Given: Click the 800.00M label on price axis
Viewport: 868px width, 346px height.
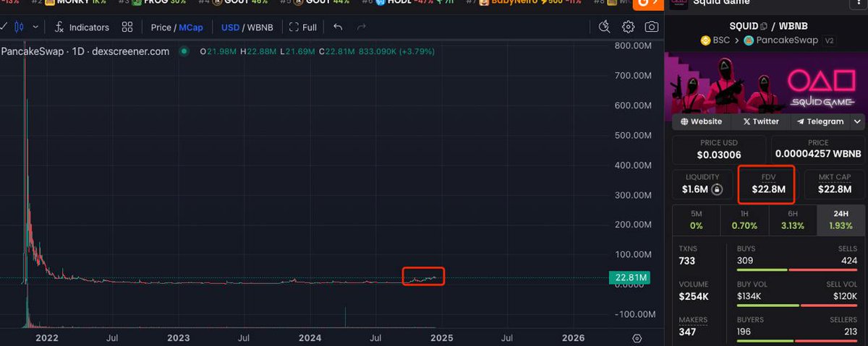Looking at the screenshot, I should pos(633,46).
